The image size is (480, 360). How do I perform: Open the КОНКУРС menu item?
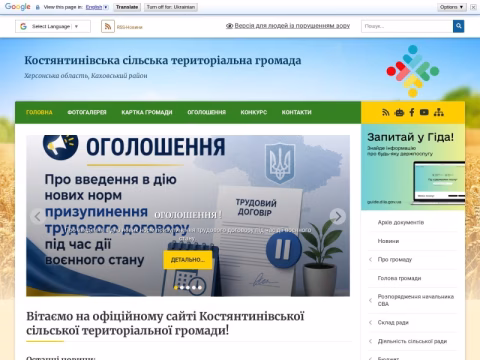pyautogui.click(x=254, y=112)
